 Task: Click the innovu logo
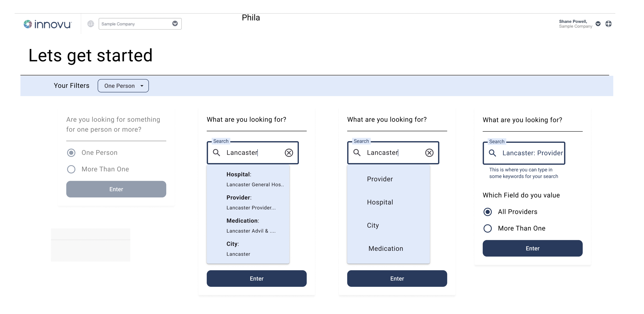48,24
